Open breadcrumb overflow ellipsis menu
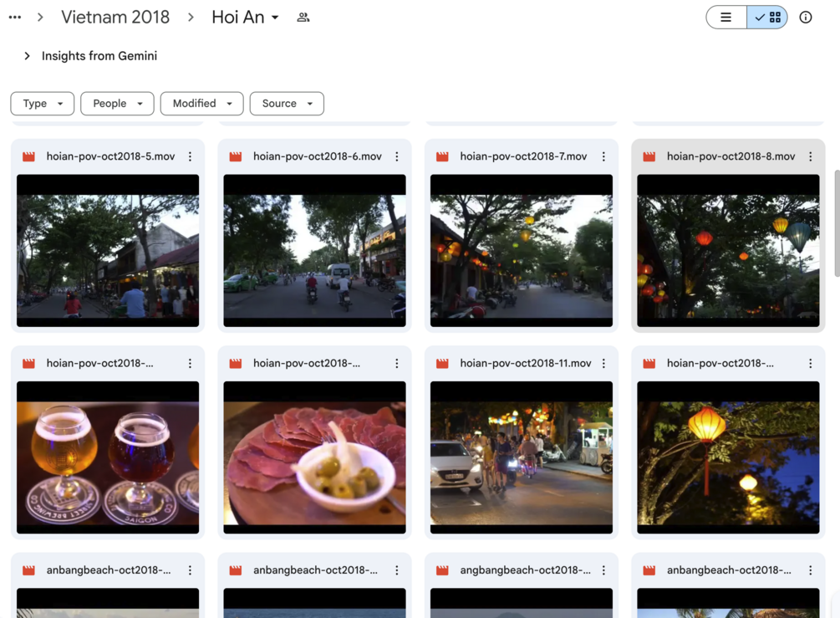 coord(15,18)
